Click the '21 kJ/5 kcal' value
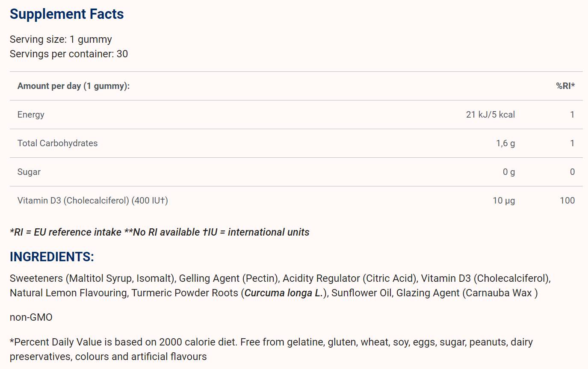 490,115
